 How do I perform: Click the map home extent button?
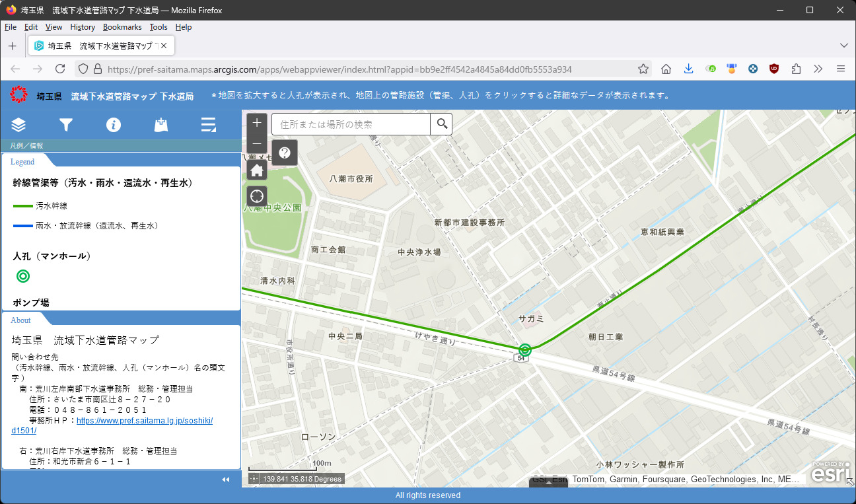257,170
